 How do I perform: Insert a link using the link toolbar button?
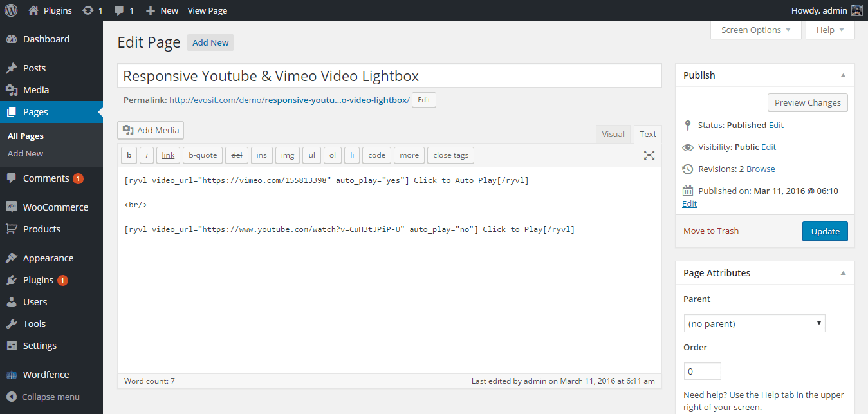click(168, 155)
